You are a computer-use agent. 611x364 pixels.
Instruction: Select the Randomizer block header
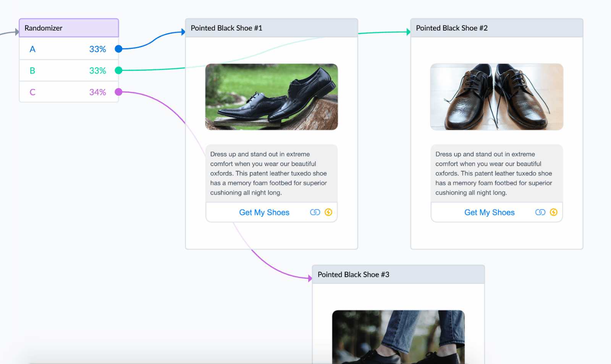(x=69, y=28)
